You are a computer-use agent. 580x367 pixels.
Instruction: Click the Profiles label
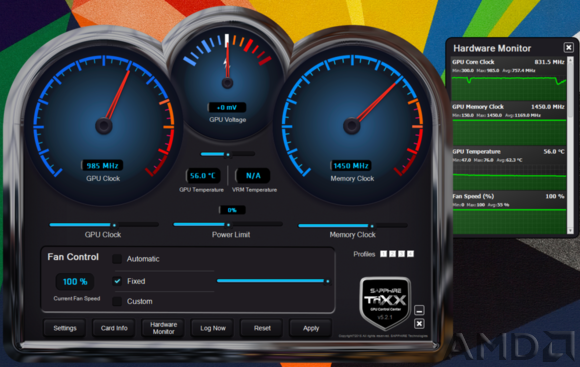[364, 254]
